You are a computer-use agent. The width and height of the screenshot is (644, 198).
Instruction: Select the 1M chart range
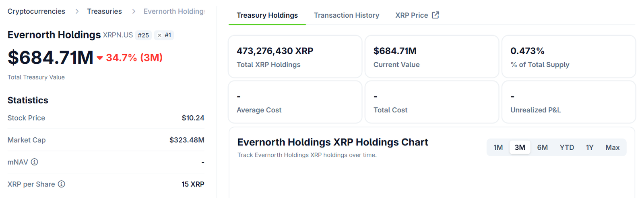tap(498, 147)
